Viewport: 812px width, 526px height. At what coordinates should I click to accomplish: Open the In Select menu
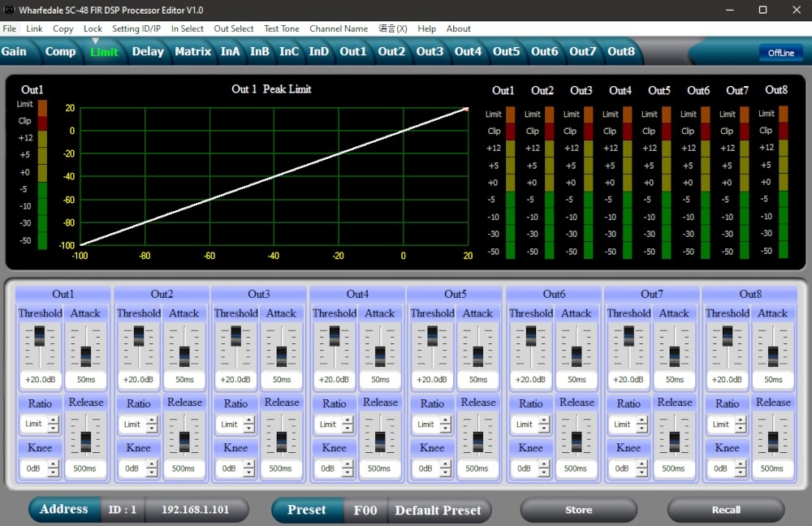click(187, 28)
